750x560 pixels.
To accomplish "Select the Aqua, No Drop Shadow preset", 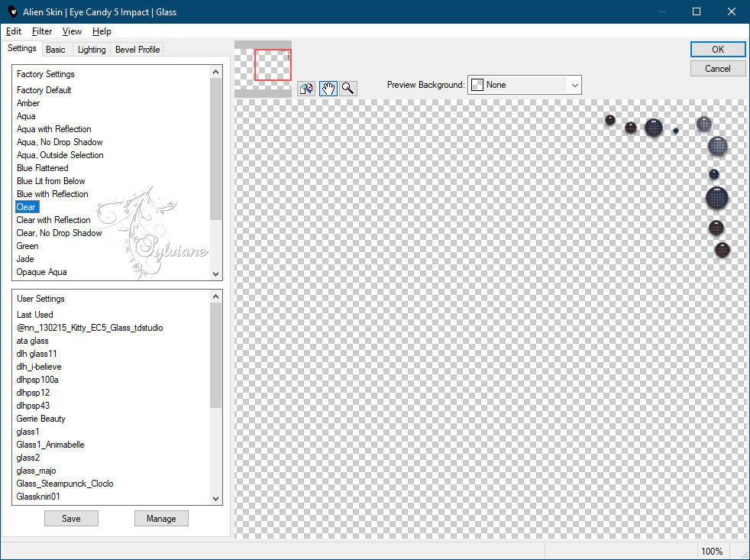I will (x=60, y=141).
